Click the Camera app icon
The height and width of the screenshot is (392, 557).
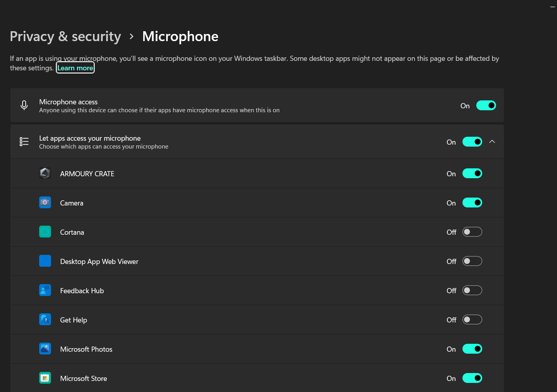tap(45, 202)
